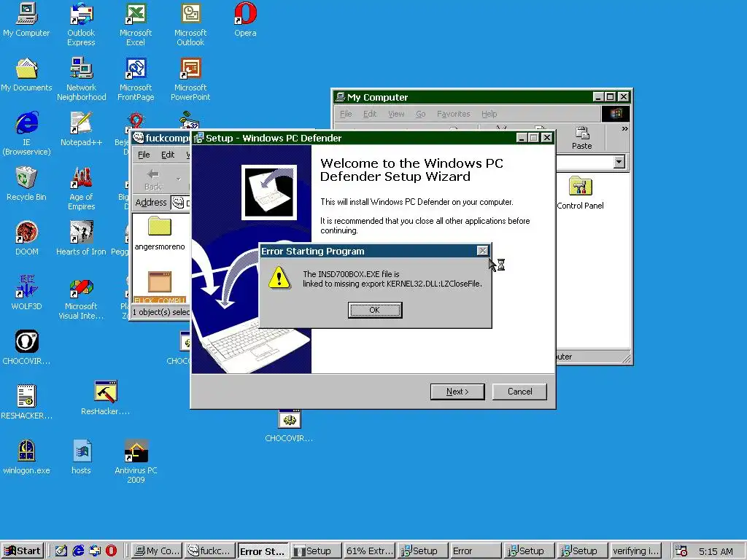747x560 pixels.
Task: Launch Outlook Express from the desktop
Action: pyautogui.click(x=81, y=24)
